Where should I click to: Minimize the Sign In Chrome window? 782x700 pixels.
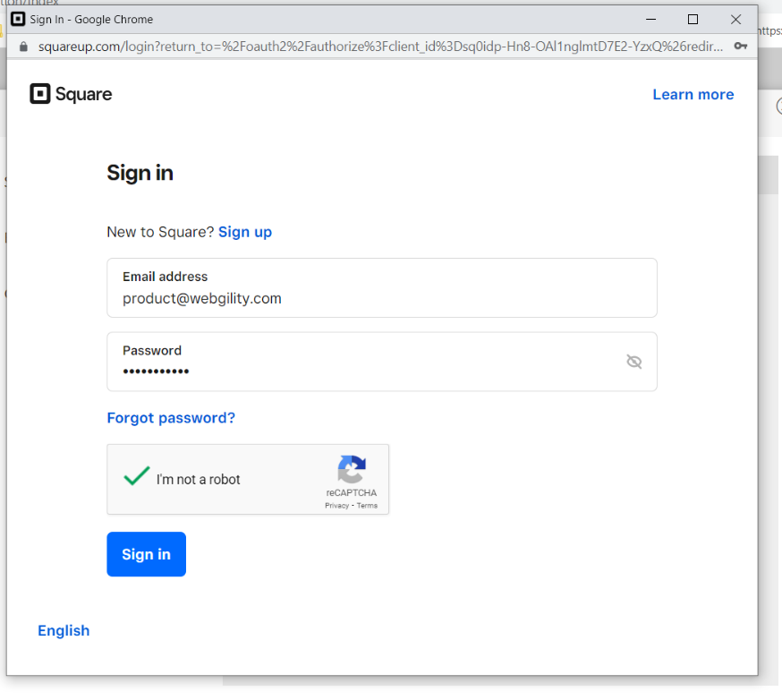click(650, 19)
